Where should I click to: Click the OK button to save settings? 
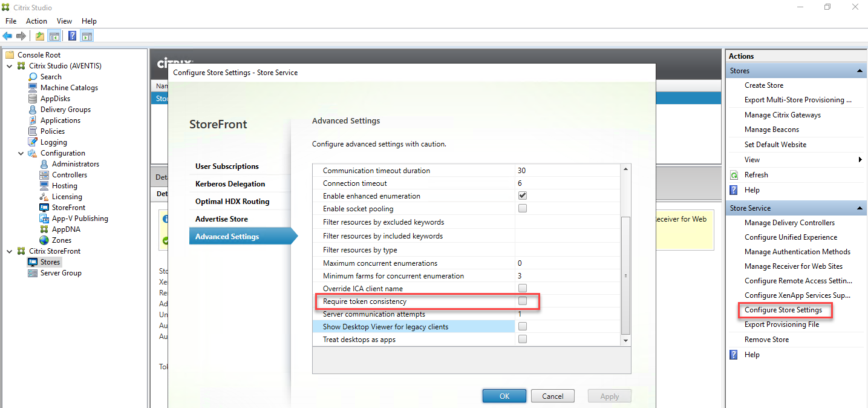click(504, 395)
